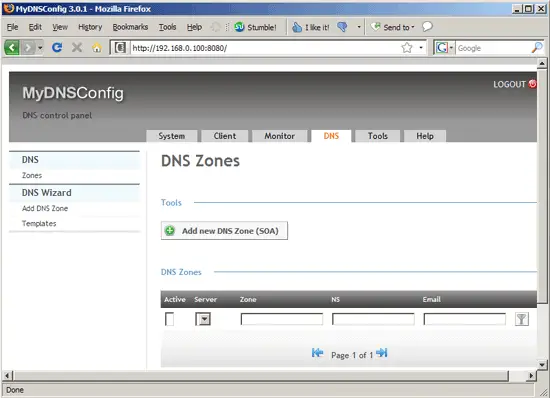Screen dimensions: 550x398
Task: Open the File menu
Action: coord(12,27)
